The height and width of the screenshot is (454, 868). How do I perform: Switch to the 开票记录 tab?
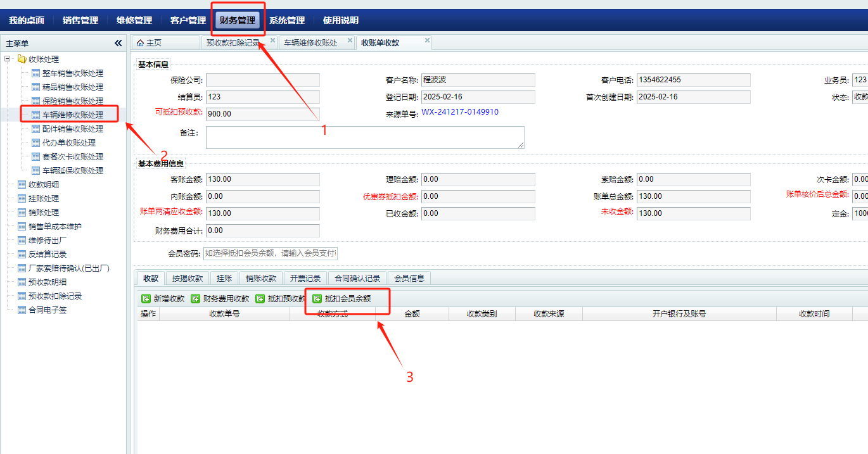click(x=305, y=278)
